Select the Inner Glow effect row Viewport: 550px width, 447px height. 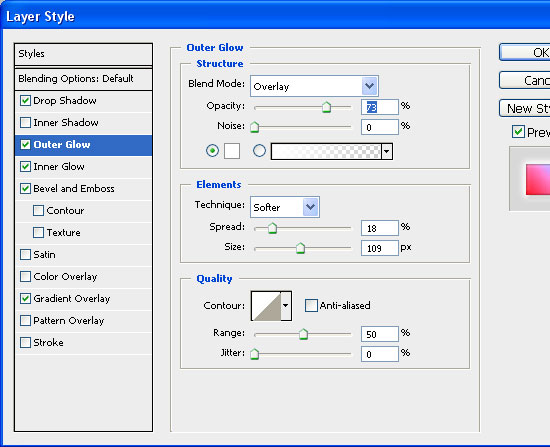pos(83,167)
